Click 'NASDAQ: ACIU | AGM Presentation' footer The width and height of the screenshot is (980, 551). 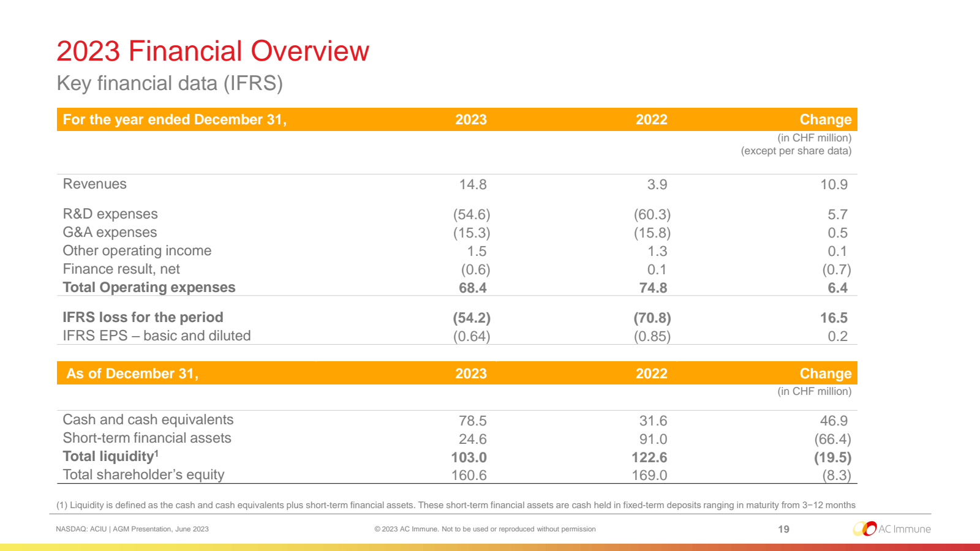coord(132,529)
